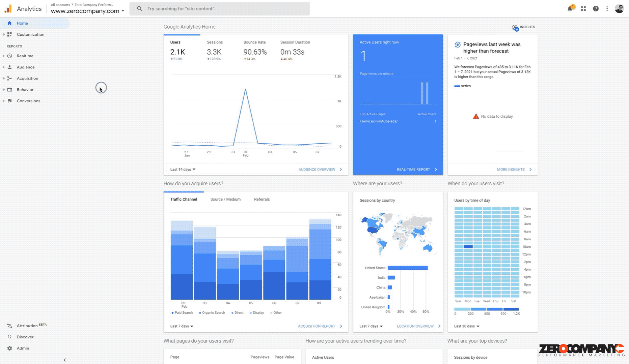Viewport: 629px width, 364px height.
Task: Click the Other legend entry
Action: tap(276, 313)
